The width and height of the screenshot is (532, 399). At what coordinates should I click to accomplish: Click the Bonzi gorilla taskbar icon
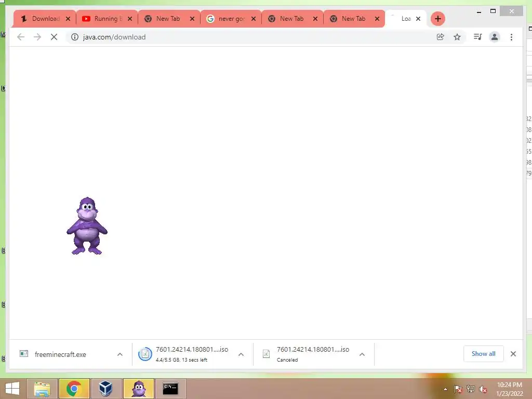[139, 389]
